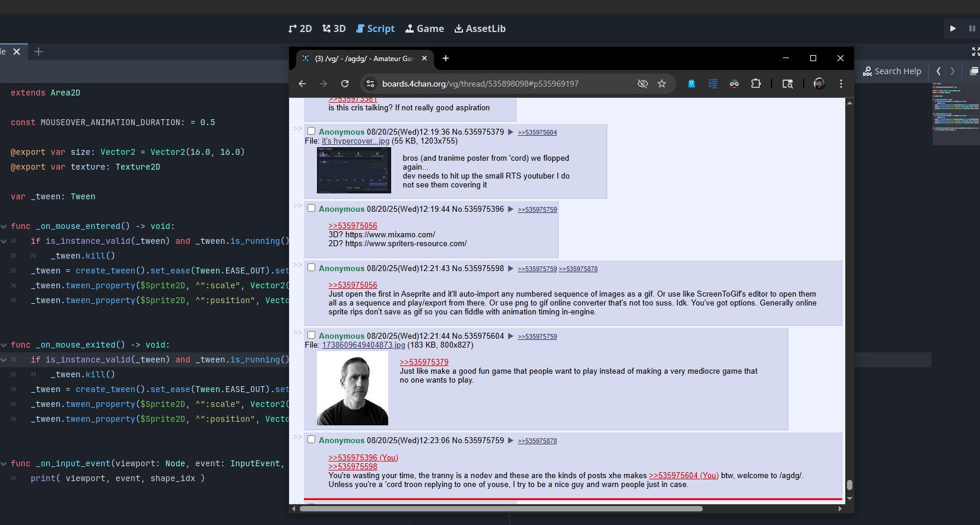Click the crossed-out eye icon in address bar
Viewport: 980px width, 525px height.
(x=642, y=84)
